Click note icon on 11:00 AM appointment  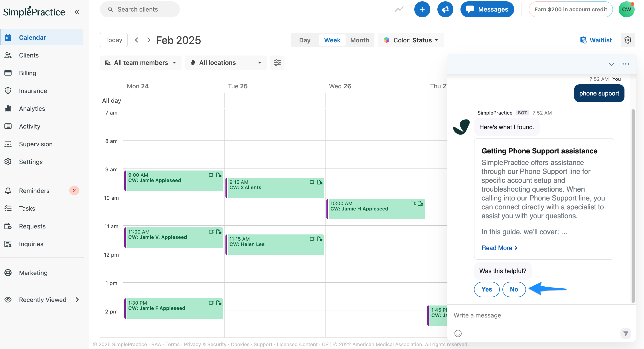(x=219, y=232)
